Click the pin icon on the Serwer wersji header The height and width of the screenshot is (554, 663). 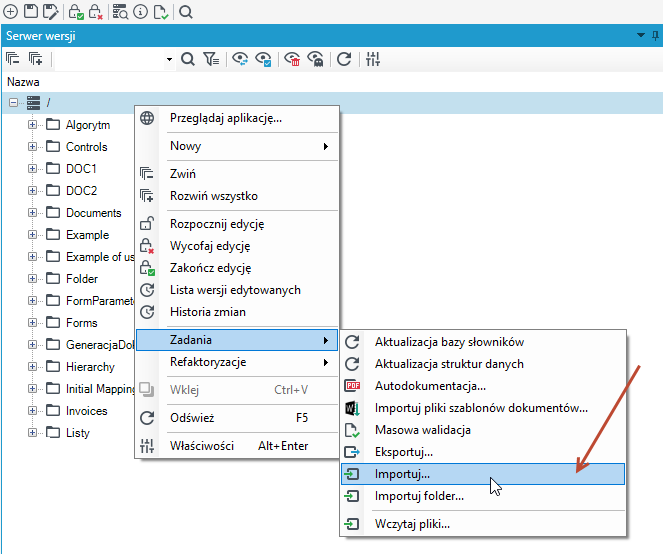click(x=655, y=36)
